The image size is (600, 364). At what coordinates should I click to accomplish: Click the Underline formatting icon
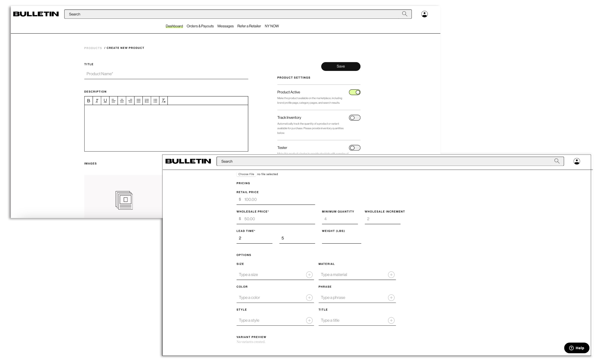click(x=105, y=101)
